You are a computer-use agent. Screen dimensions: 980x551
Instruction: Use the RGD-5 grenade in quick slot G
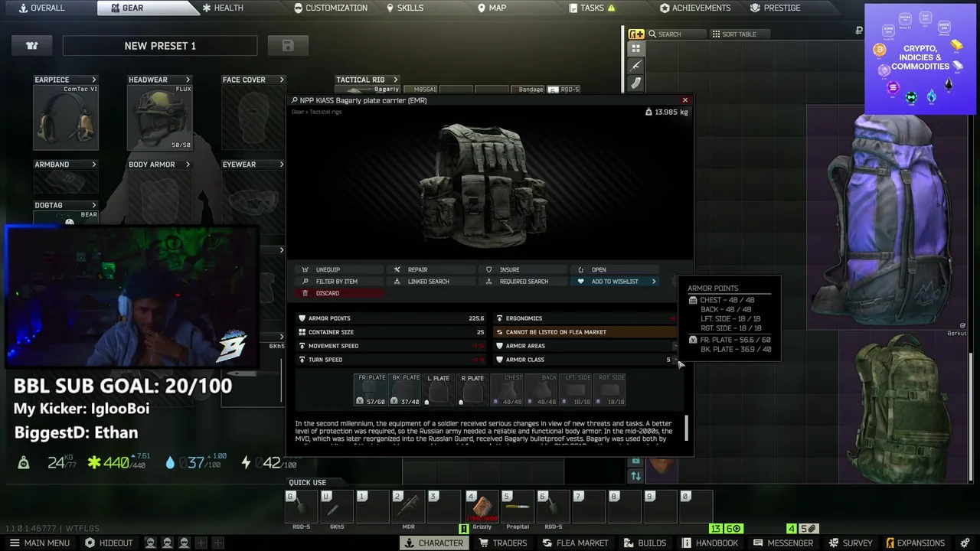[x=301, y=508]
